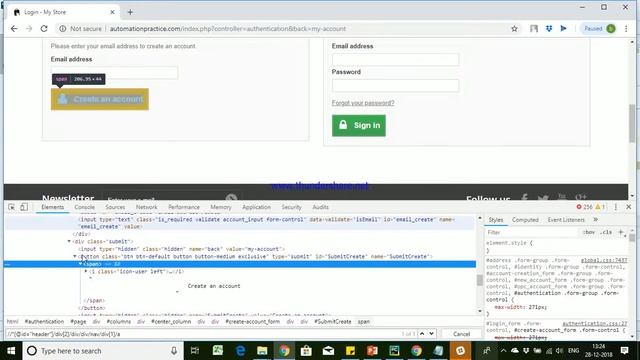Open the authentication.css source link
The width and height of the screenshot is (640, 360).
point(594,323)
